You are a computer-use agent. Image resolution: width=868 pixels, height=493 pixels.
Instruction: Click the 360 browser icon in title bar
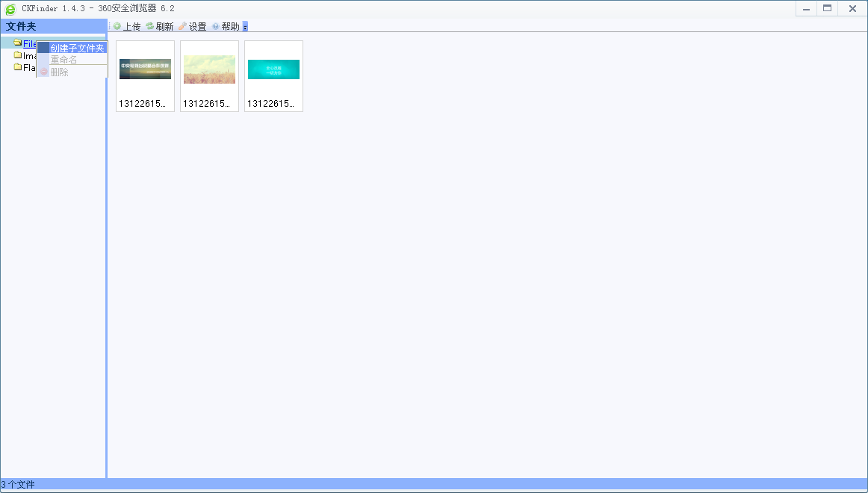(x=10, y=9)
